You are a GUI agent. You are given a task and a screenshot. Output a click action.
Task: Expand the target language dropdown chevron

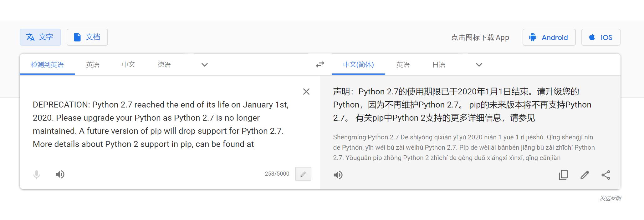[x=479, y=65]
